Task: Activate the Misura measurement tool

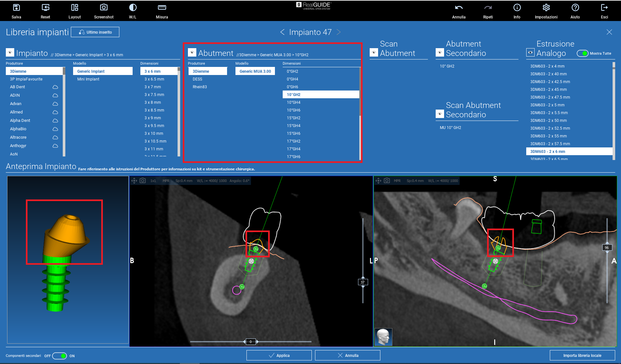Action: (x=162, y=8)
